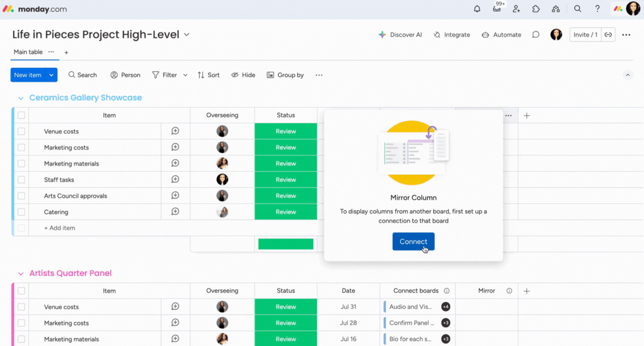Check the Venue costs row in Artists Quarter Panel
This screenshot has width=644, height=346.
click(21, 307)
